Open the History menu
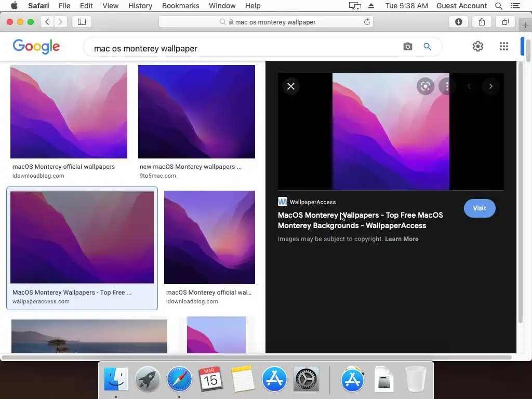Screen dimensions: 532x399 pos(140,6)
